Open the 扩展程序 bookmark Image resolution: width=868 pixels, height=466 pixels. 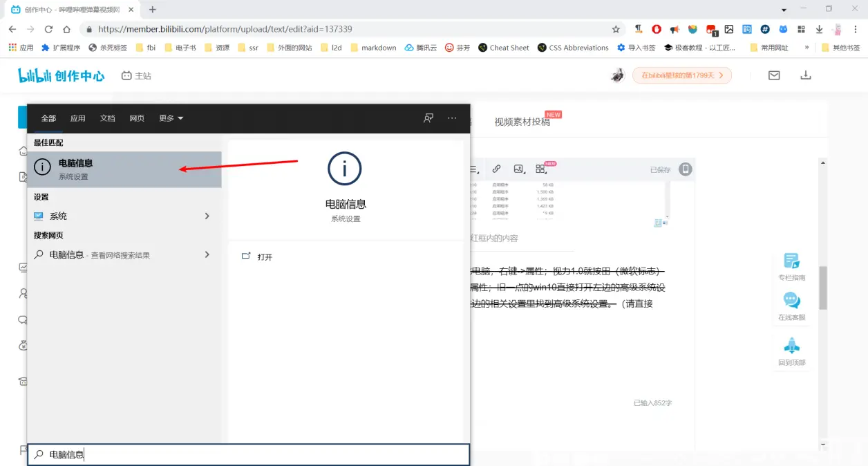[61, 48]
